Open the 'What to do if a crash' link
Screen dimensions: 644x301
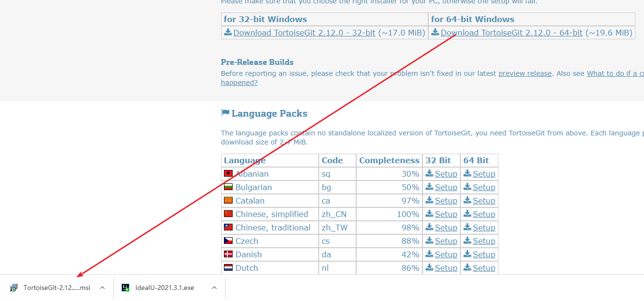point(615,73)
